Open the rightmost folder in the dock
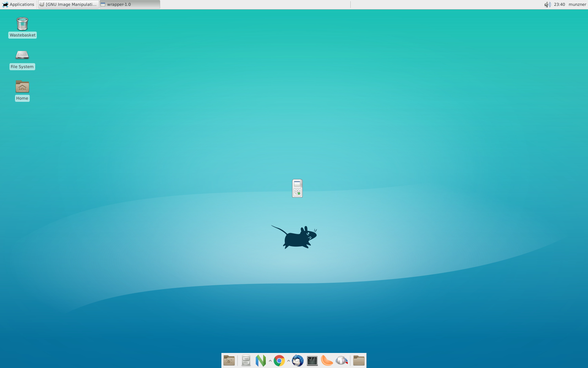The image size is (588, 368). [359, 361]
